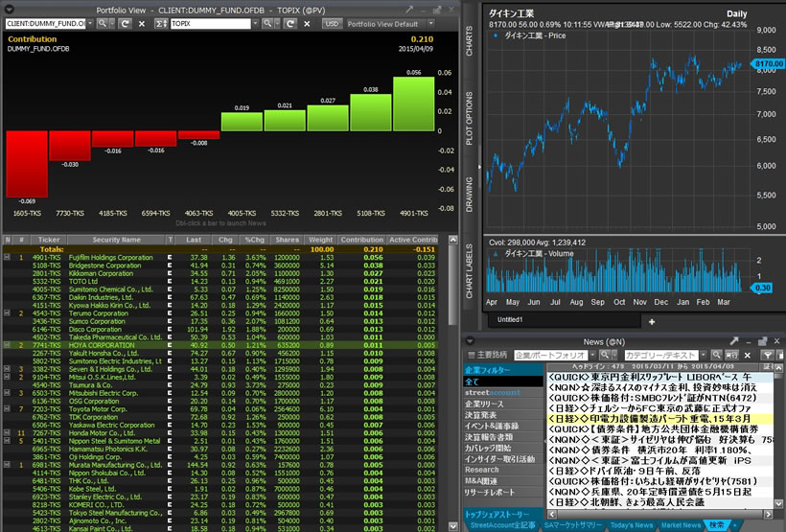Clear the TOPIX benchmark with X
The width and height of the screenshot is (786, 532).
tap(308, 24)
